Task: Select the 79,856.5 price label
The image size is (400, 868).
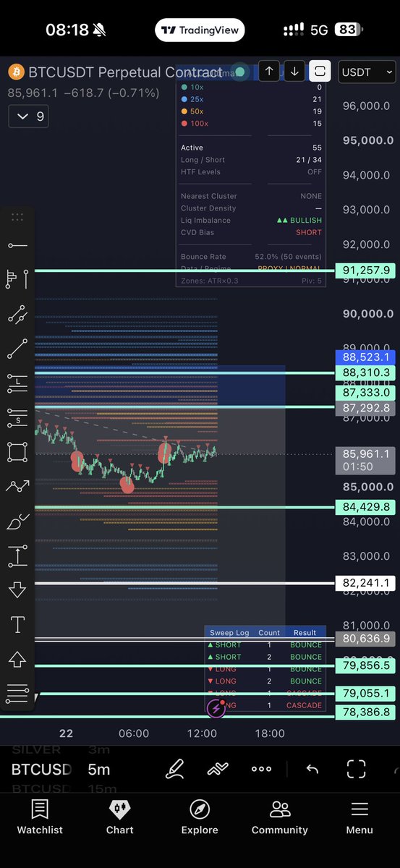Action: click(366, 665)
